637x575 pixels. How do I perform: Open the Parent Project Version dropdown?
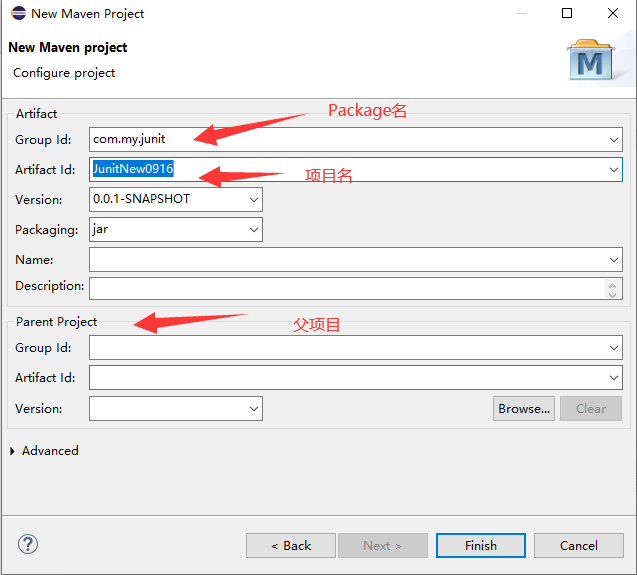(254, 409)
